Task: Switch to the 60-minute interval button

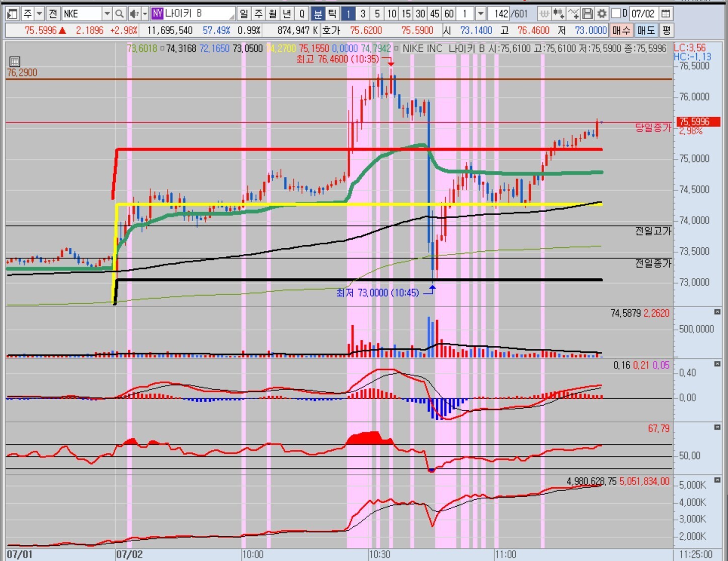Action: click(450, 14)
